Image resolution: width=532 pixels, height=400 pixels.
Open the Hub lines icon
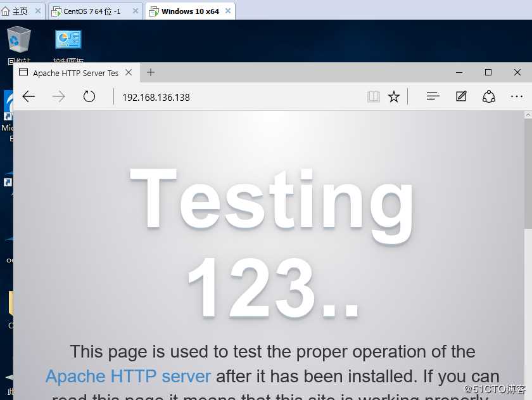433,96
